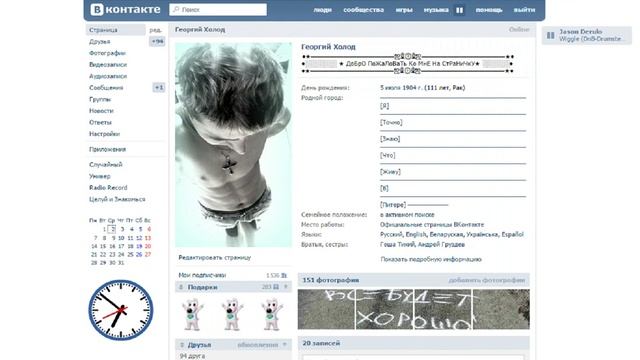
Task: Pause the Jason Derulo track widget
Action: point(551,36)
